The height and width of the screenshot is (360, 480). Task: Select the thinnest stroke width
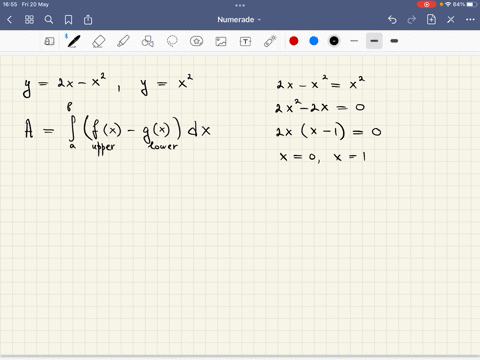[x=354, y=41]
